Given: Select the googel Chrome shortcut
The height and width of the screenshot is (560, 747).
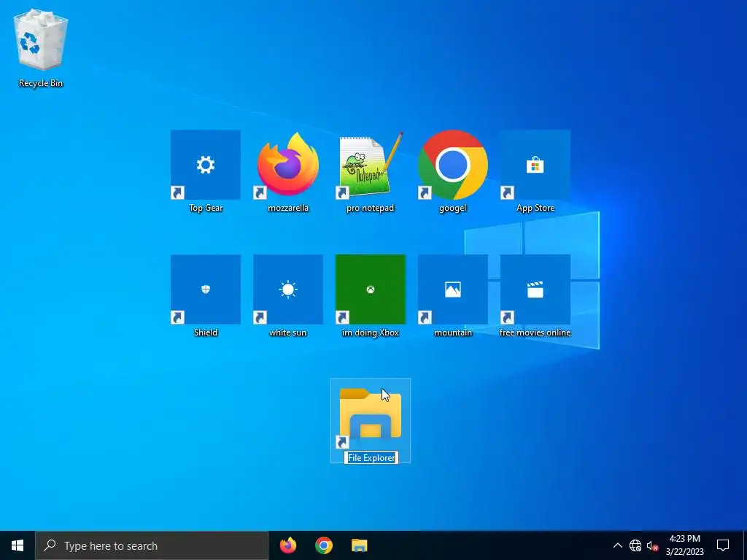Looking at the screenshot, I should [452, 165].
